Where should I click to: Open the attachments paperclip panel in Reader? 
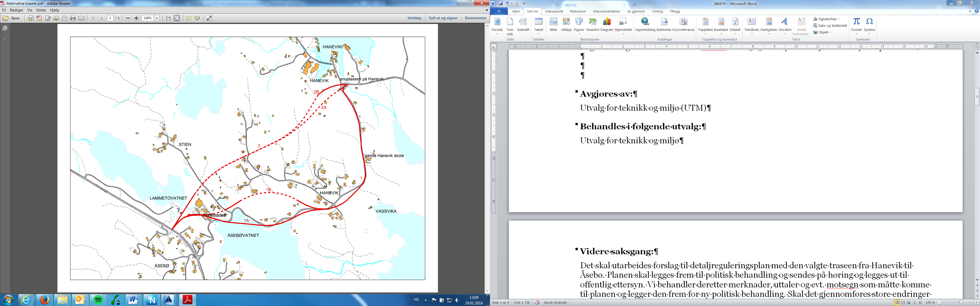click(x=5, y=39)
